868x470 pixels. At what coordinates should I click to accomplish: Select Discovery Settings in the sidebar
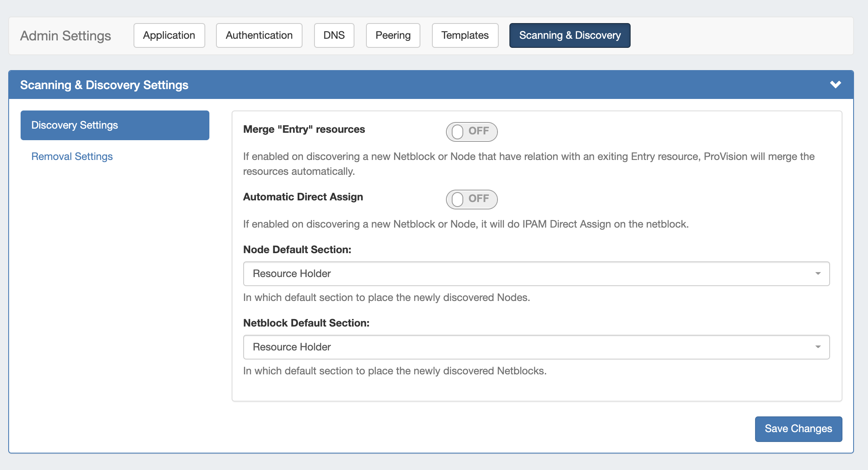(x=115, y=125)
